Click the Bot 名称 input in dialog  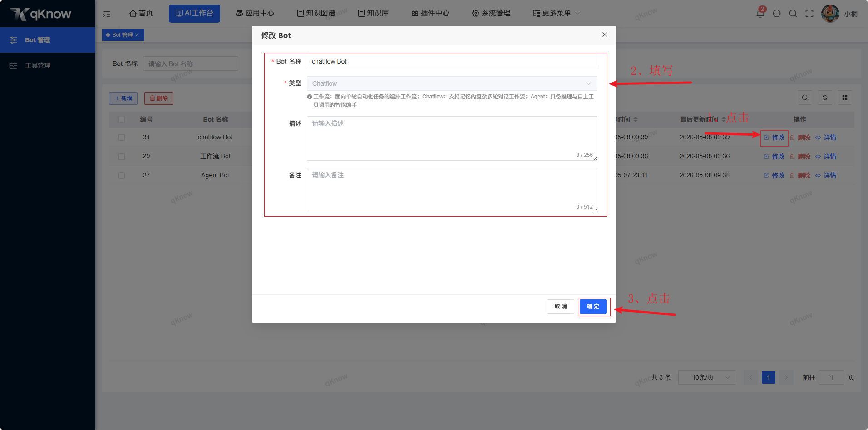pyautogui.click(x=452, y=61)
